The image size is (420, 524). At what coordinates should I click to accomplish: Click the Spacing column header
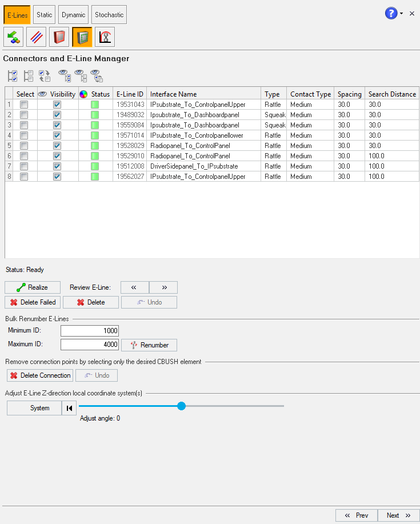pyautogui.click(x=350, y=94)
